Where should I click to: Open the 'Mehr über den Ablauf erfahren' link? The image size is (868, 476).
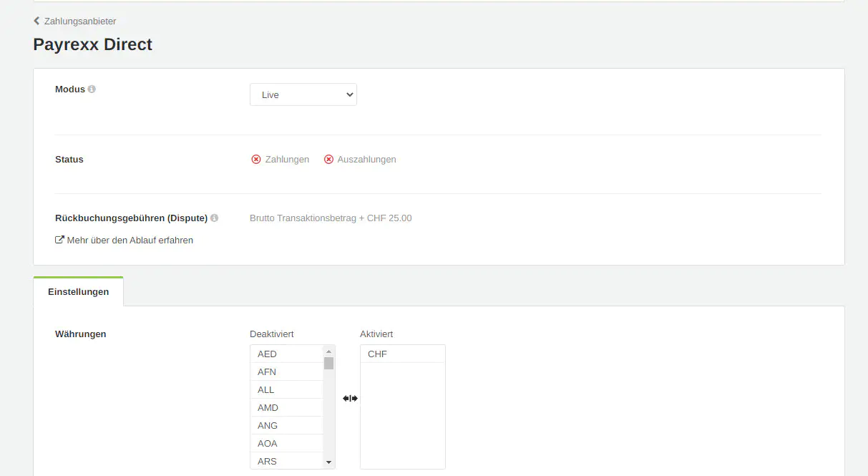[x=131, y=240]
